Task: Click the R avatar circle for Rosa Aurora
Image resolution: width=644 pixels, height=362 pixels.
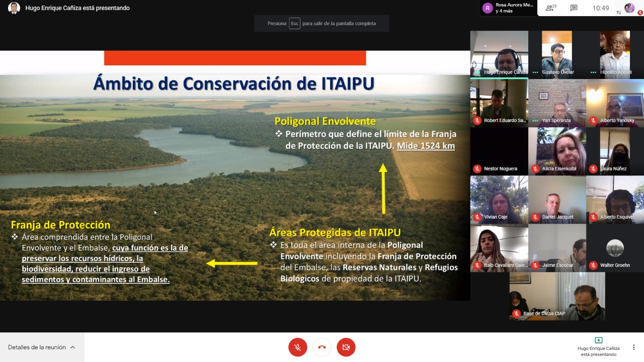Action: pos(487,8)
